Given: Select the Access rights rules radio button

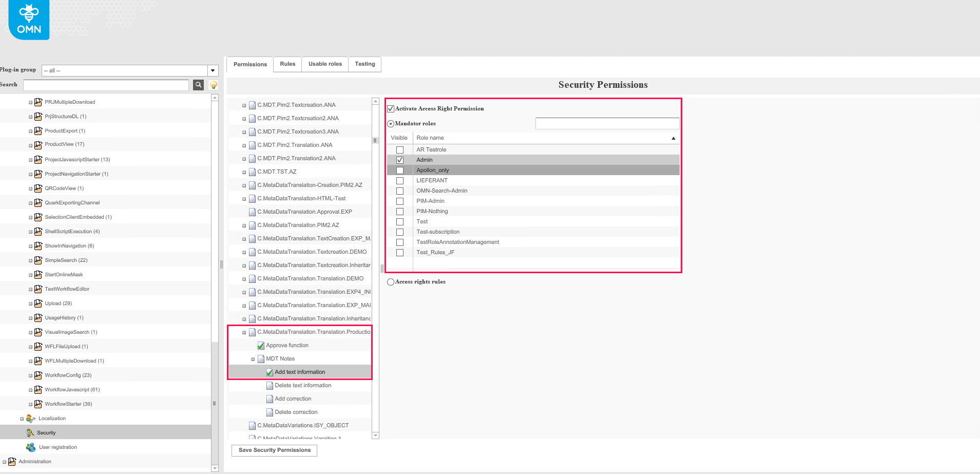Looking at the screenshot, I should click(x=391, y=281).
